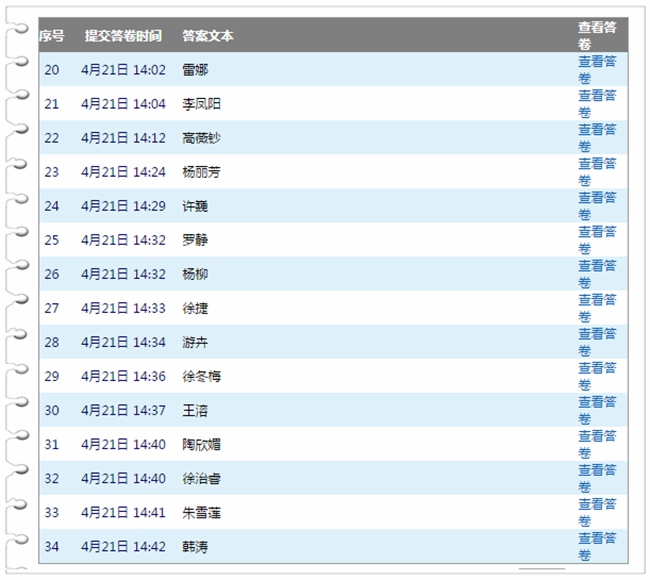Click the time 4月21日 14:34
The height and width of the screenshot is (580, 650).
pyautogui.click(x=124, y=342)
